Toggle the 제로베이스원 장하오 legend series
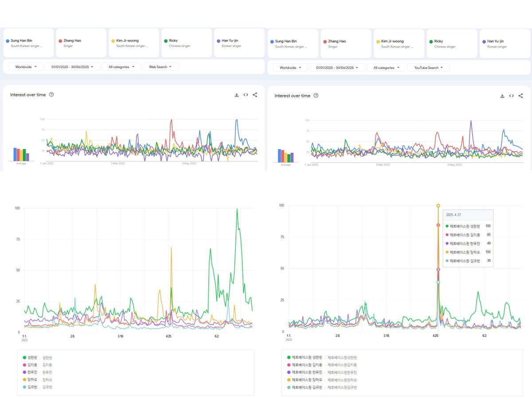 point(305,380)
